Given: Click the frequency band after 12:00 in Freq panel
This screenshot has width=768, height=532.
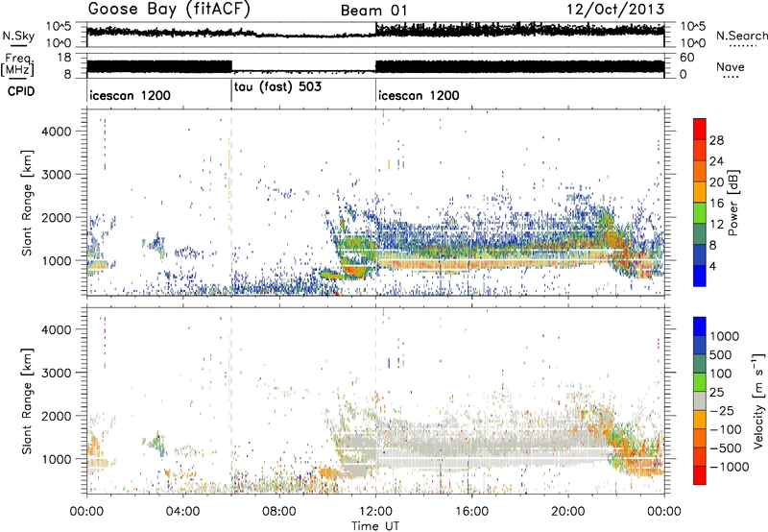Looking at the screenshot, I should [x=520, y=66].
